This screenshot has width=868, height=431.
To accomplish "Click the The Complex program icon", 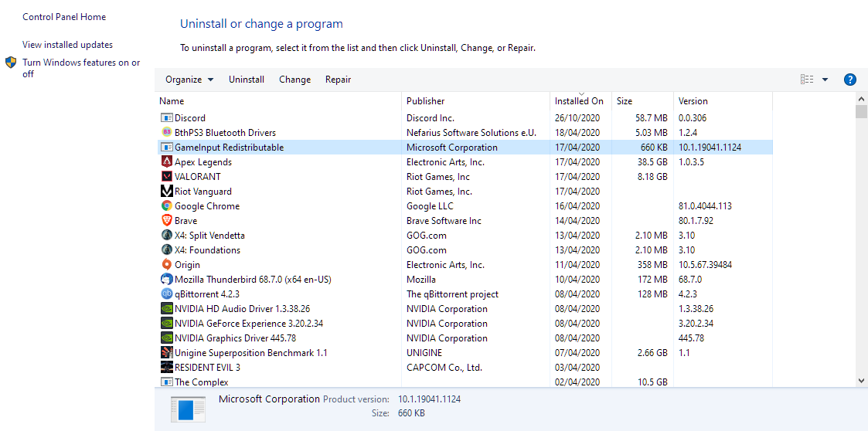I will 167,382.
